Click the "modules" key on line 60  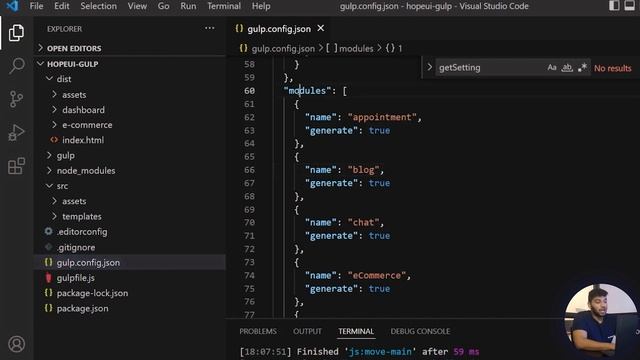(307, 91)
